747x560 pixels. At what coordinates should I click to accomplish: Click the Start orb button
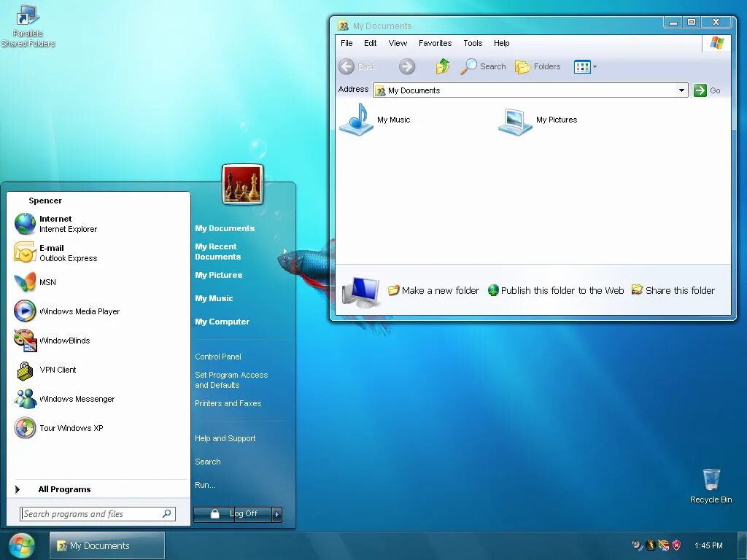(21, 545)
